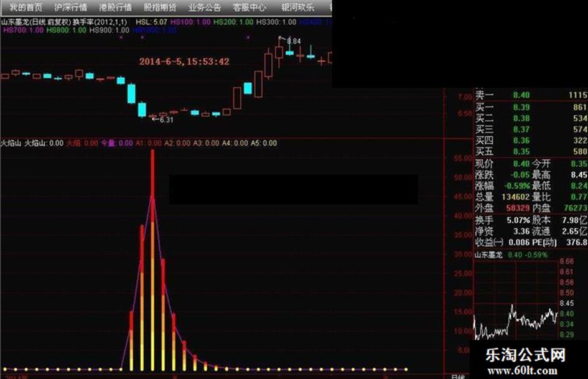
Task: Select the 卖一 row at 8.40
Action: 531,95
